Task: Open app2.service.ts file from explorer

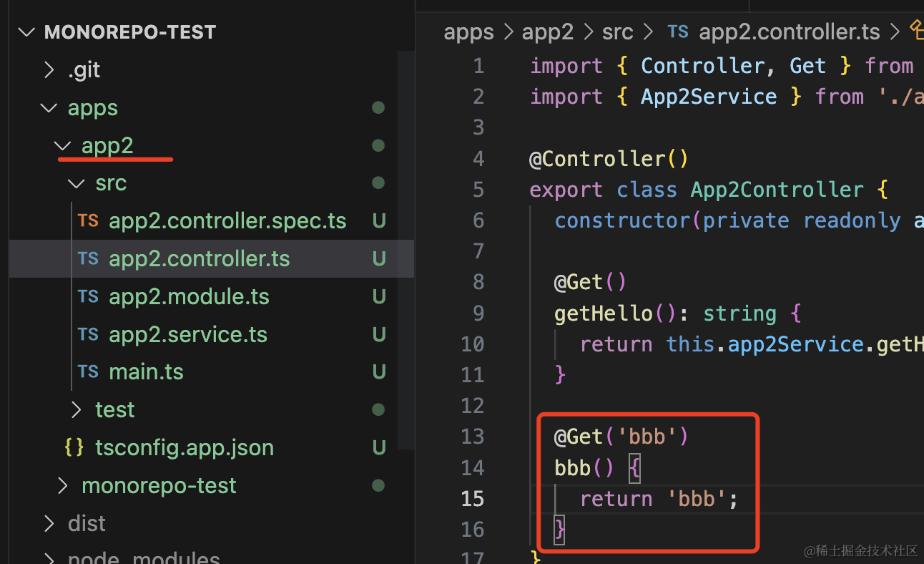Action: [187, 334]
